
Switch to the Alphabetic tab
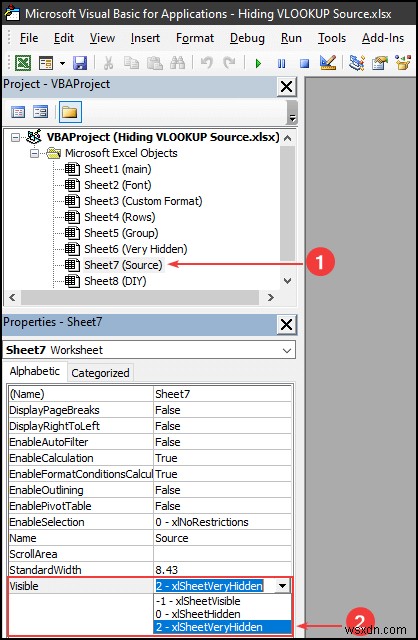click(x=35, y=371)
